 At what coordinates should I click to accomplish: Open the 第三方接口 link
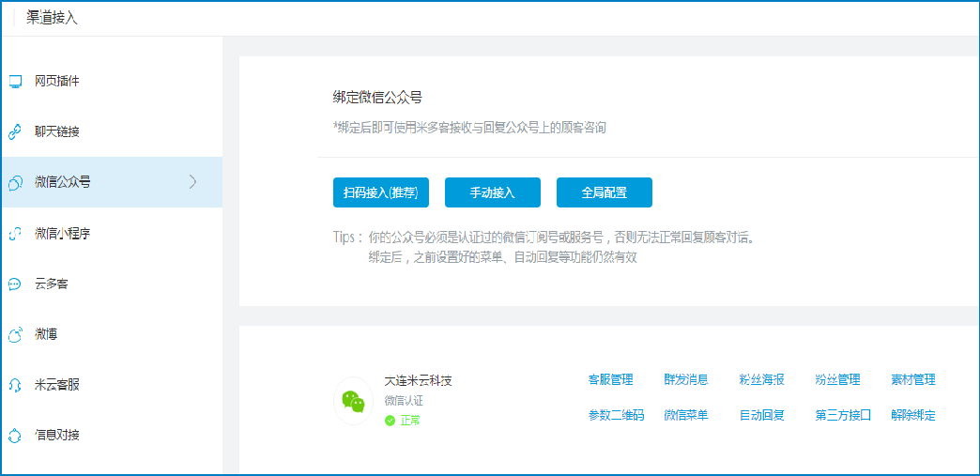click(x=843, y=415)
